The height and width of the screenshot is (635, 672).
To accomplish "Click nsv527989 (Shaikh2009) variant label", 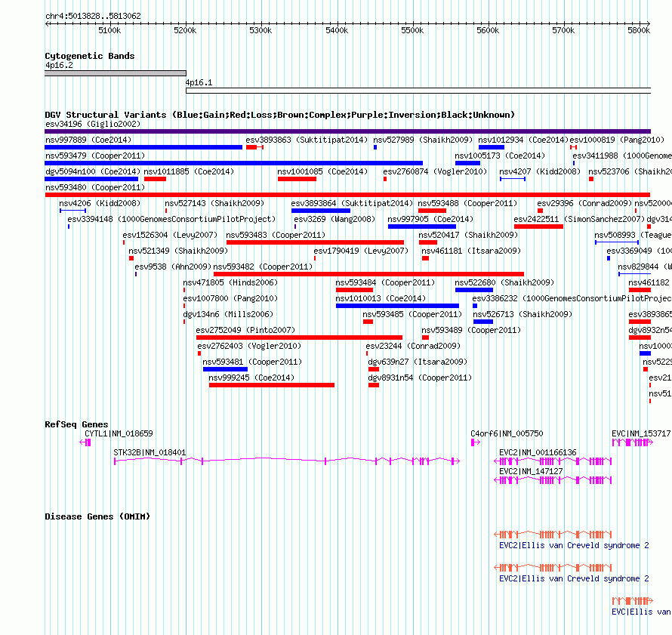I will (x=423, y=140).
